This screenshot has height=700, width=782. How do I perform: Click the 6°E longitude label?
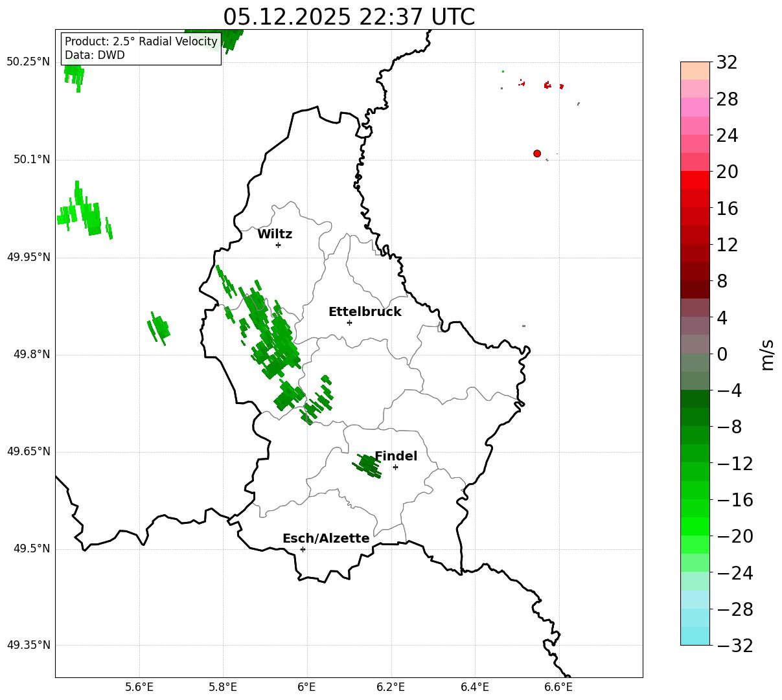click(x=307, y=688)
